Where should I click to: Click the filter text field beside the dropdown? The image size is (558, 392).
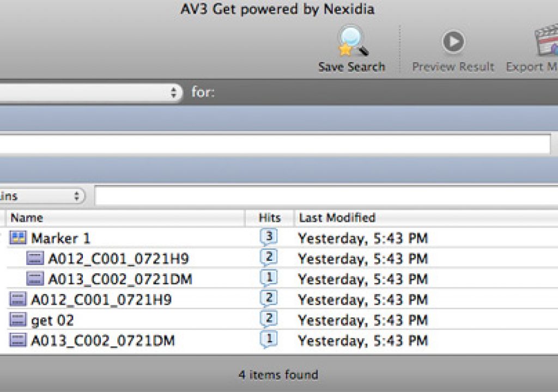(326, 195)
